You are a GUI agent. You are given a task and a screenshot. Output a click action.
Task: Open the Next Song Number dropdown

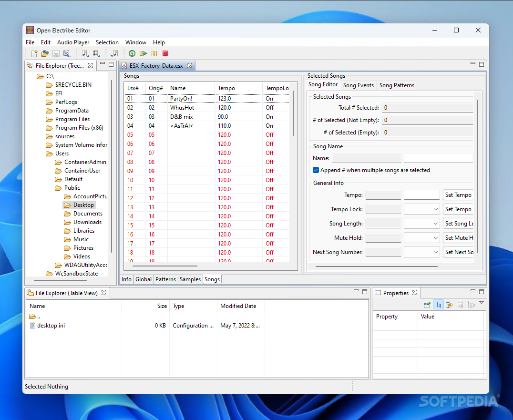[x=421, y=252]
